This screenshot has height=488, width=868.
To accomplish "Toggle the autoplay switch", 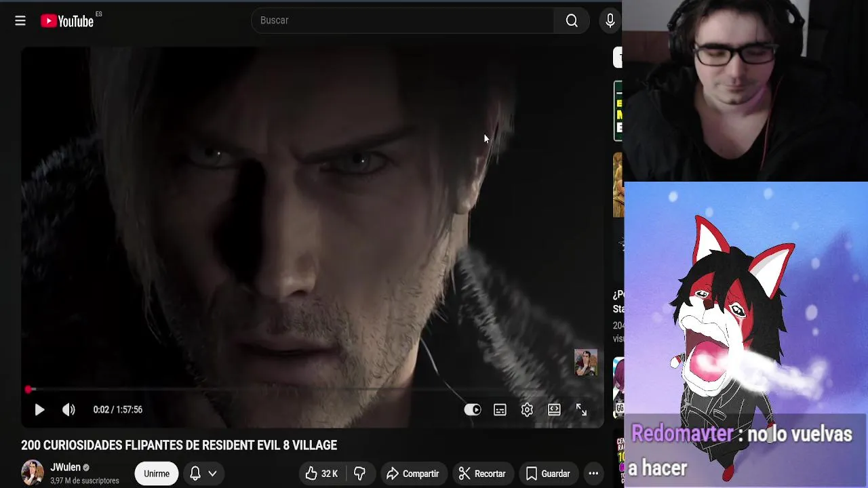I will pyautogui.click(x=473, y=409).
